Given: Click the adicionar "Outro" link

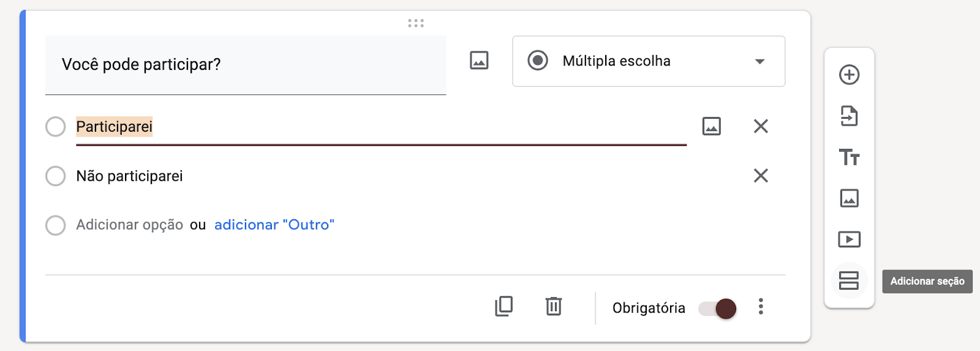Looking at the screenshot, I should pos(274,225).
